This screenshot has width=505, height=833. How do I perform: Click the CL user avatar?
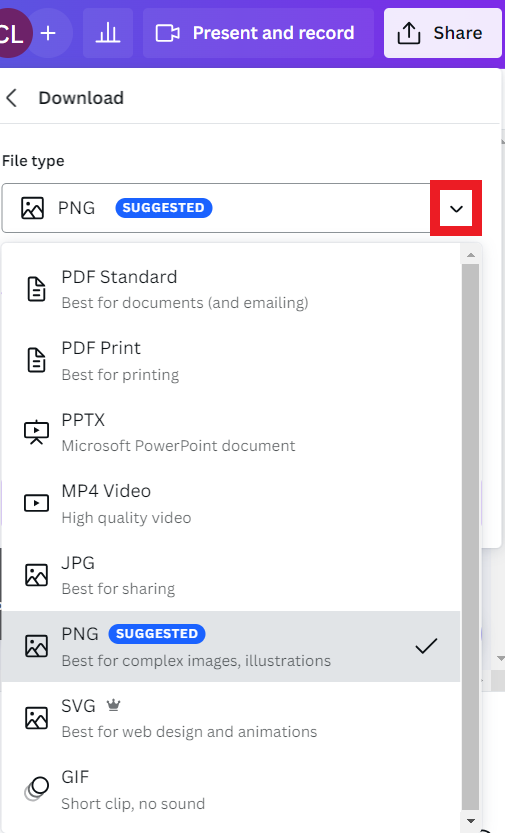13,33
